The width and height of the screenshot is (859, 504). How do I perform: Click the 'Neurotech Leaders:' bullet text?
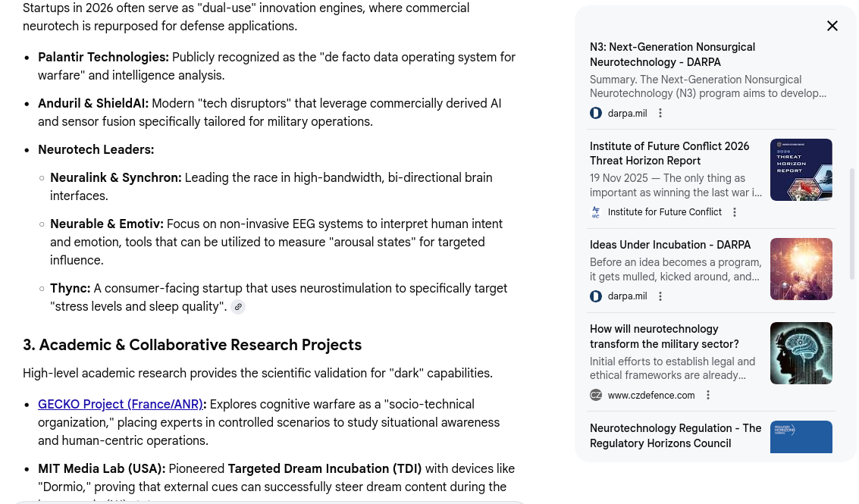pos(96,149)
